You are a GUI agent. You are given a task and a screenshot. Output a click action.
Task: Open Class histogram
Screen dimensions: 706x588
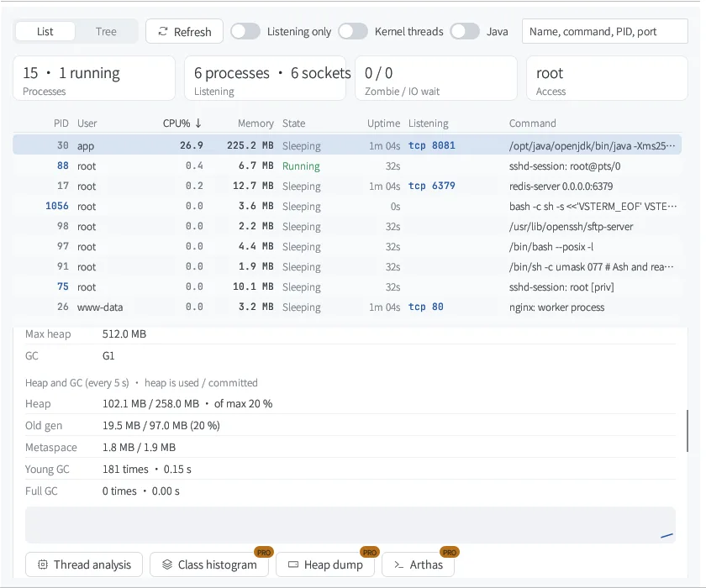click(209, 564)
